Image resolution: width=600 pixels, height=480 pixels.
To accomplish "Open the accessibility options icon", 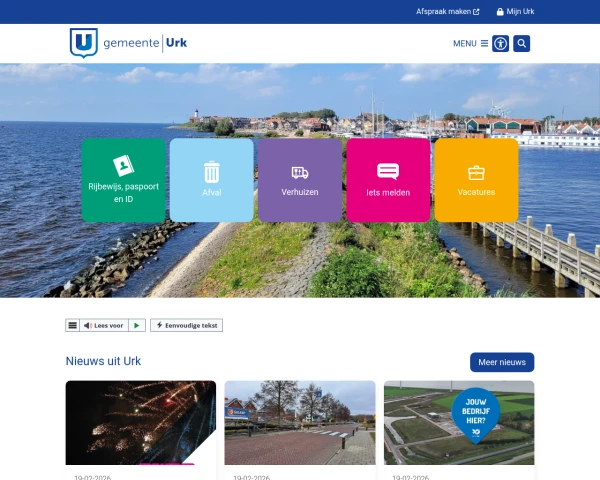I will coord(500,43).
